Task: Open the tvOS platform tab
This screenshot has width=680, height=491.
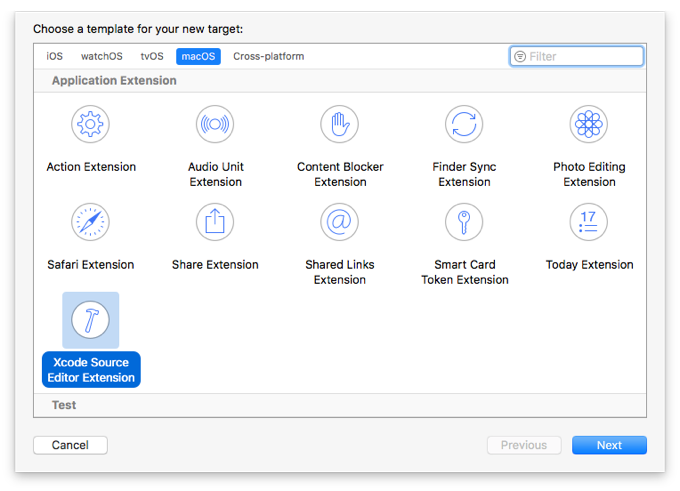Action: (152, 56)
